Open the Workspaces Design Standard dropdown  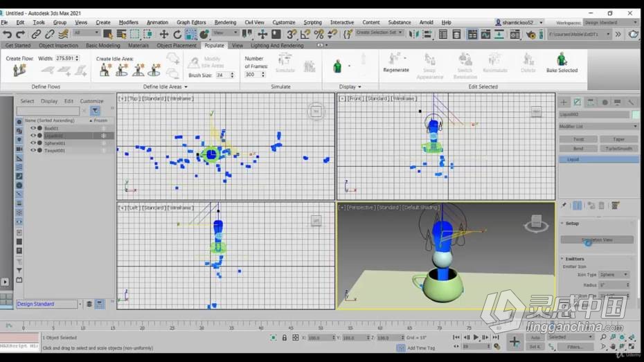(x=610, y=23)
